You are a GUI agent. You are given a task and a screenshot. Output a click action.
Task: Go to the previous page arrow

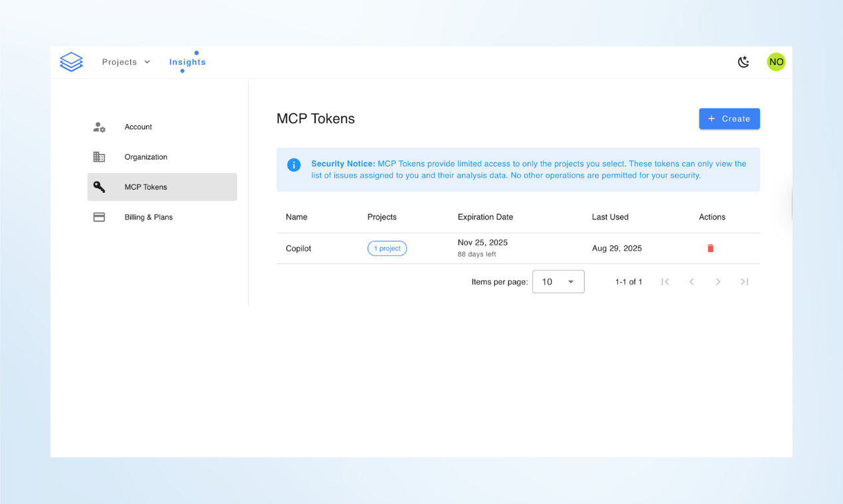click(x=692, y=282)
